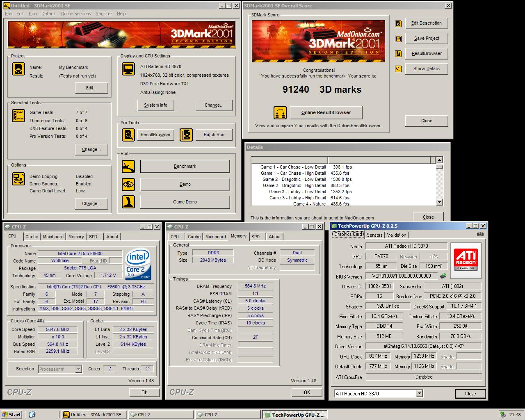Click the system tray icon near the clock

[x=503, y=415]
